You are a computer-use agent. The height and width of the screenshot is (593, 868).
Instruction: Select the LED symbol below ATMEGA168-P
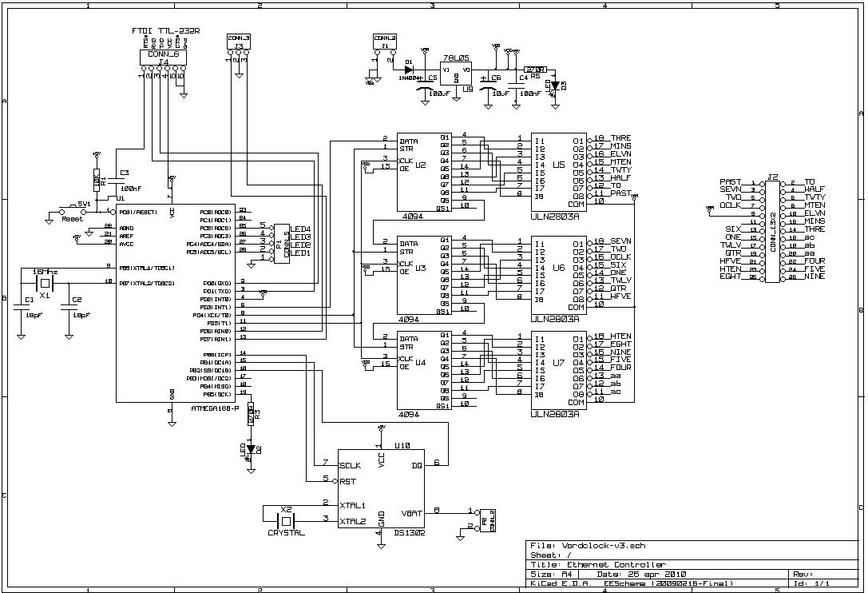[x=252, y=449]
